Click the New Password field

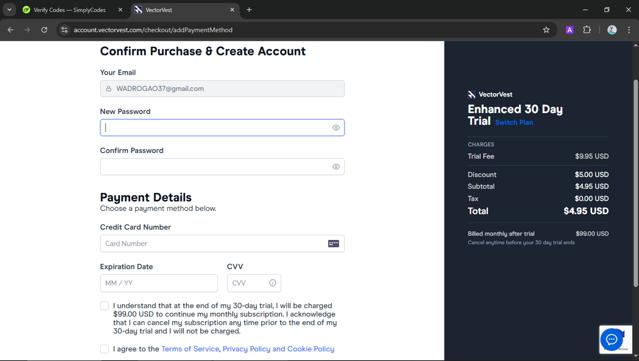click(x=222, y=128)
